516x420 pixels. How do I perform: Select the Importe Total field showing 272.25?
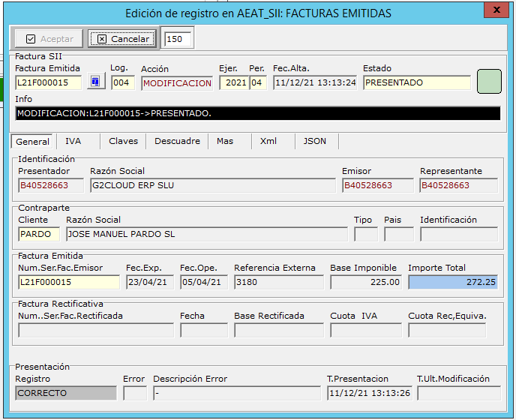[x=452, y=282]
